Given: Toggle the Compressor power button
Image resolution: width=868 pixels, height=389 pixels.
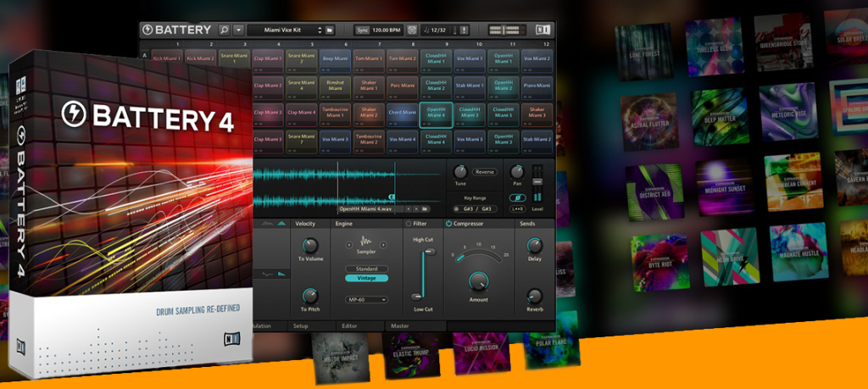Looking at the screenshot, I should click(448, 224).
